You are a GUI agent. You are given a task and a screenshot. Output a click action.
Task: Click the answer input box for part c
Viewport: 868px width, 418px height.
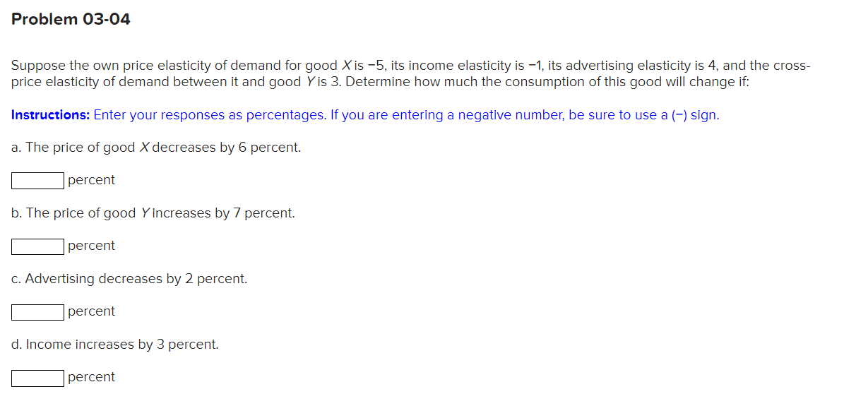coord(36,311)
